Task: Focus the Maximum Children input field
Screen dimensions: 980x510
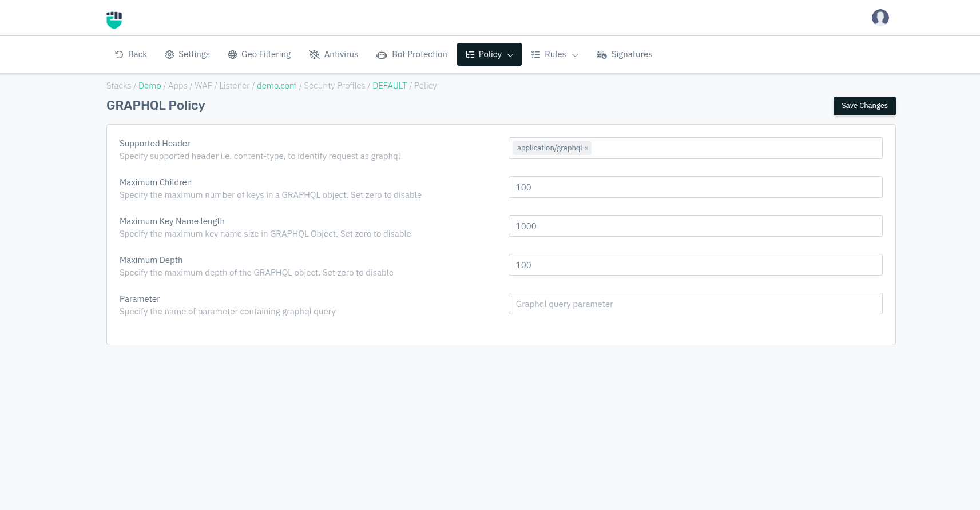Action: click(x=695, y=187)
